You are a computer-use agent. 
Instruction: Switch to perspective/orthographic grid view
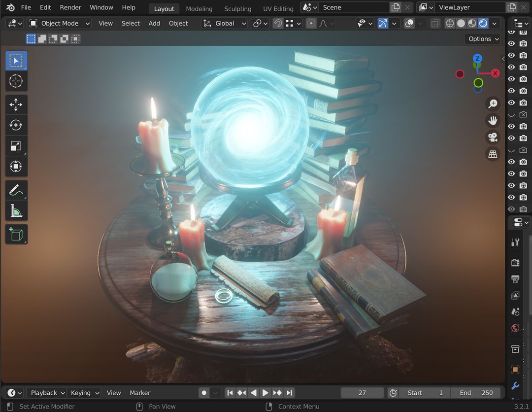[493, 154]
